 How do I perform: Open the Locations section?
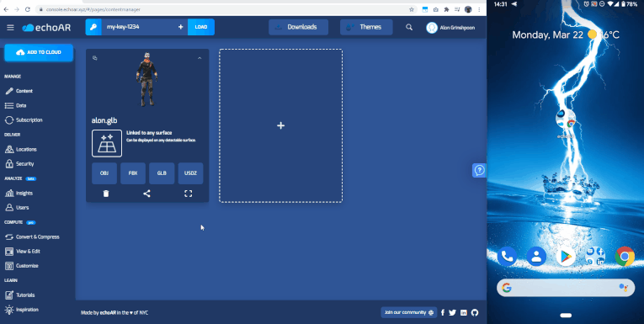click(20, 149)
